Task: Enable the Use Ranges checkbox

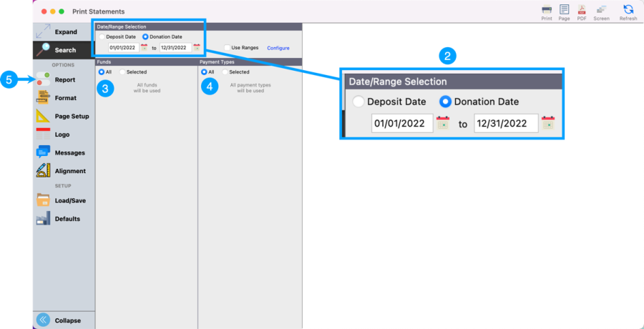Action: click(228, 48)
